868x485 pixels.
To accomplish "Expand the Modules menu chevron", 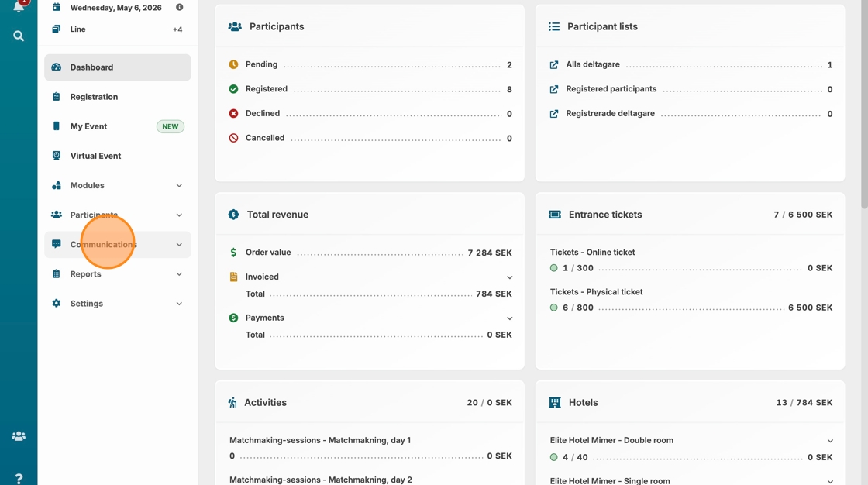I will 179,186.
